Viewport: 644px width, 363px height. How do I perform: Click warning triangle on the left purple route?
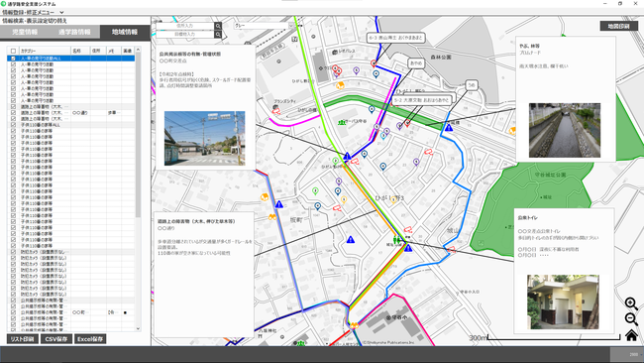tap(279, 204)
